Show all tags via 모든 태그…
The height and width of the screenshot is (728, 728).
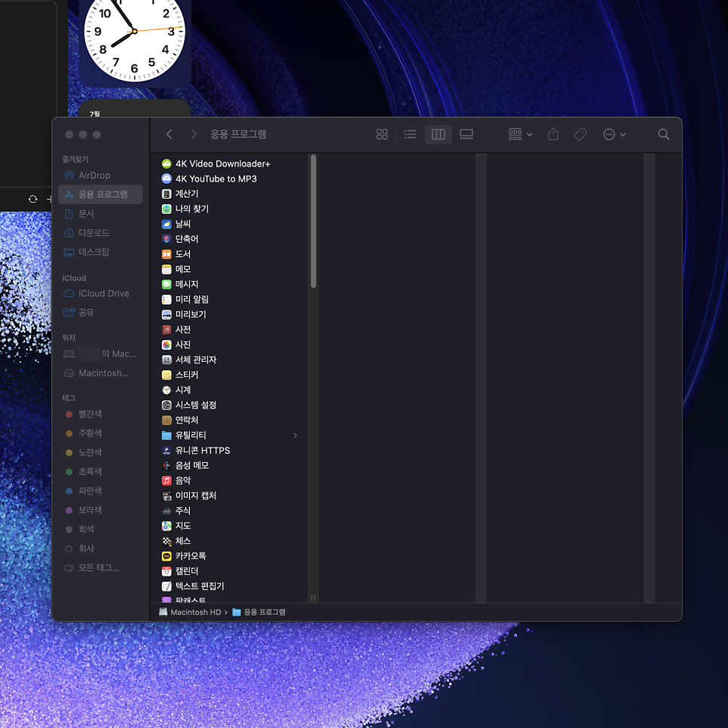(100, 567)
